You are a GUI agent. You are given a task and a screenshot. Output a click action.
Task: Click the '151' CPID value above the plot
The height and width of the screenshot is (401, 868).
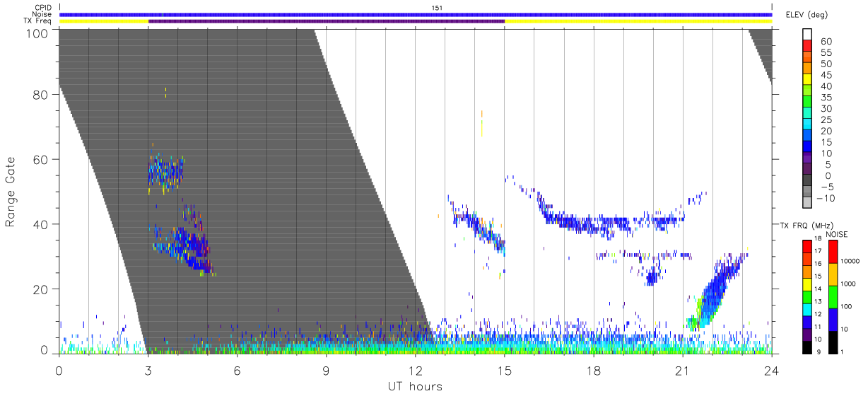[437, 7]
